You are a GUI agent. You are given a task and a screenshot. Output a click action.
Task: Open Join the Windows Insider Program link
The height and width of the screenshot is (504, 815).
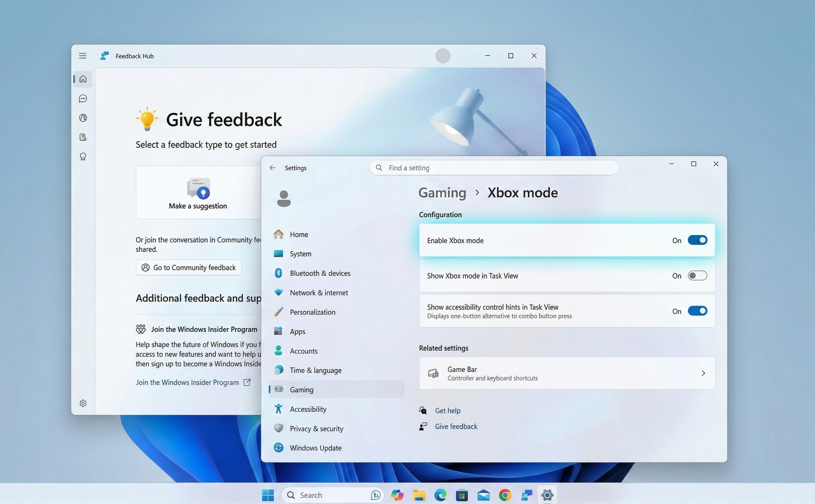point(187,382)
